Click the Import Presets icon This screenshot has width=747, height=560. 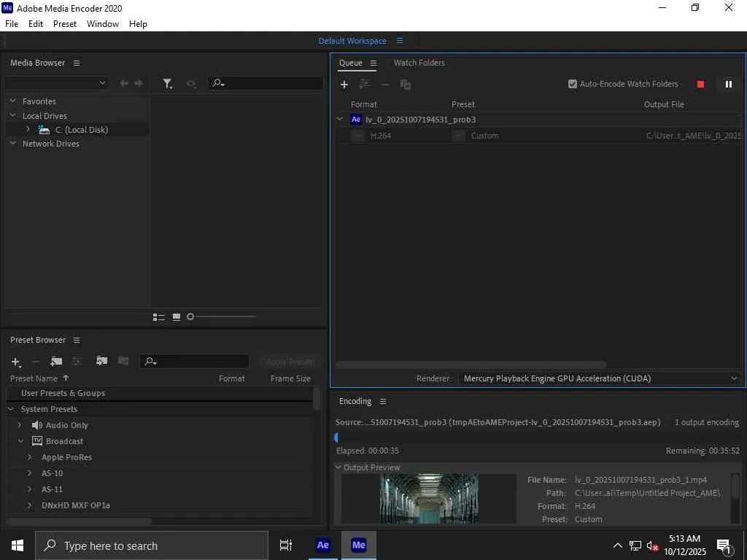(101, 361)
